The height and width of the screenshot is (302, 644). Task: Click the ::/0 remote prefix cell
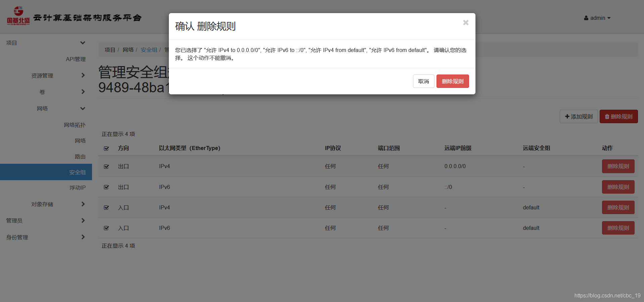448,187
